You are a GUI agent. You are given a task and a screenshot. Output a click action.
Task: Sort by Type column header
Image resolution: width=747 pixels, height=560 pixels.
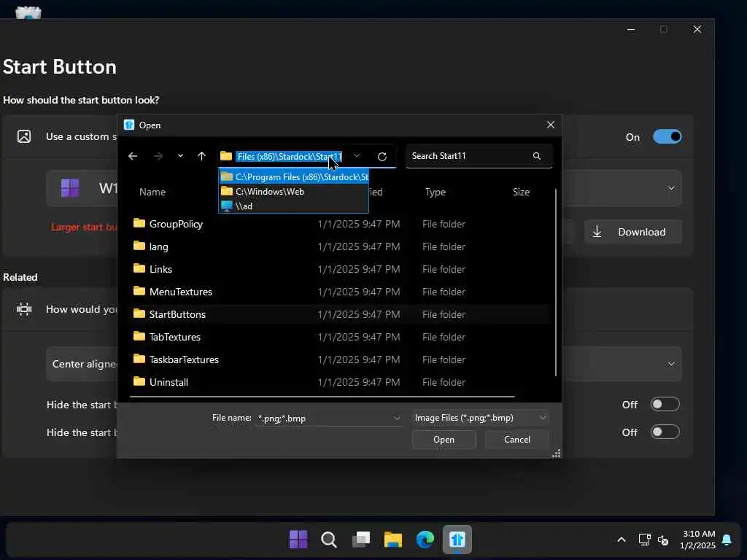tap(436, 192)
